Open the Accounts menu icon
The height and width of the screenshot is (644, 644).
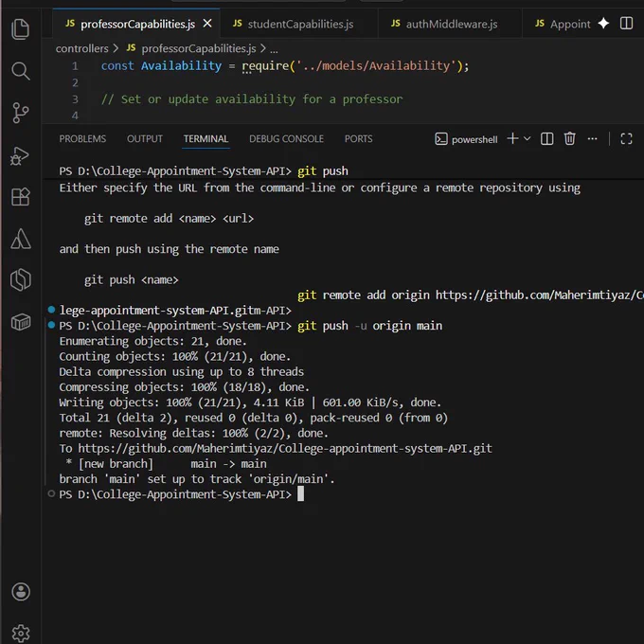(21, 592)
